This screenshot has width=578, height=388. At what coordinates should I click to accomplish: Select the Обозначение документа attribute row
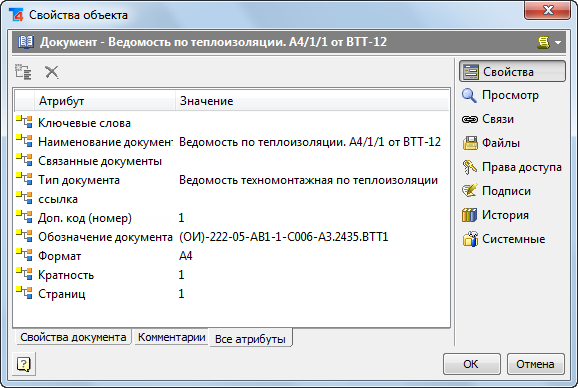coord(232,237)
